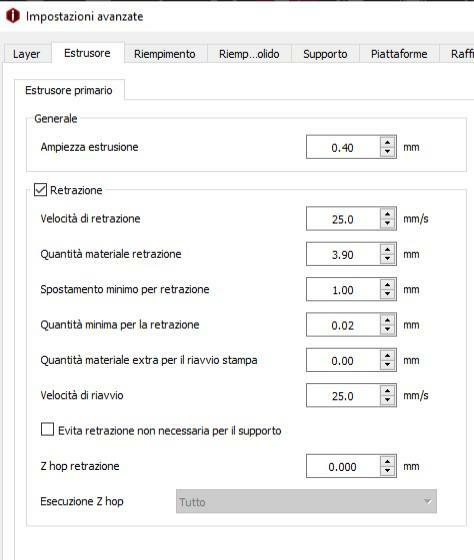Image resolution: width=474 pixels, height=560 pixels.
Task: Increase Quantità materiale retrazione with up arrow
Action: [x=388, y=249]
